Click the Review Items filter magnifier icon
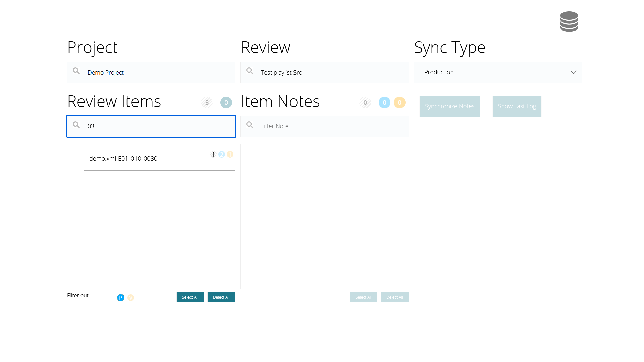Screen dimensions: 644x362 (76, 125)
